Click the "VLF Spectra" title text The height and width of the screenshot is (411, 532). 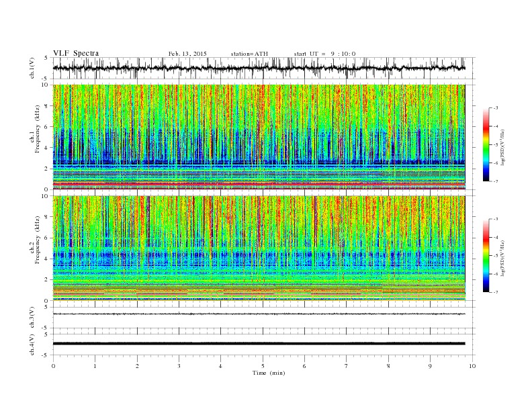coord(76,53)
